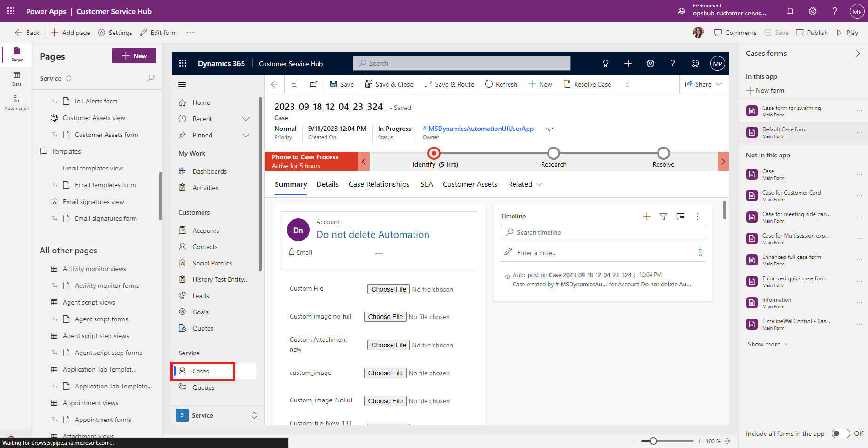Switch to the Customer Assets tab
The image size is (868, 448).
[470, 184]
